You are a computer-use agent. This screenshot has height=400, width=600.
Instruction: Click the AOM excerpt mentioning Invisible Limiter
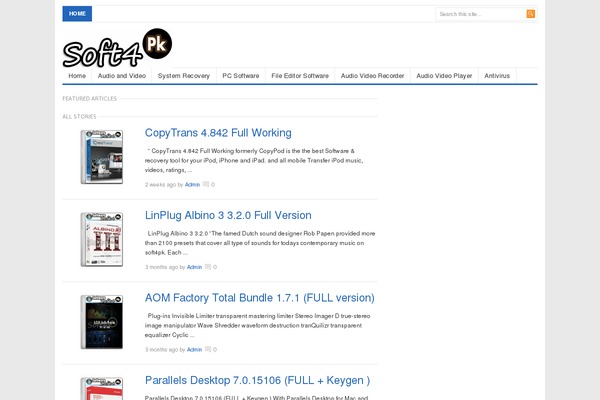[258, 325]
